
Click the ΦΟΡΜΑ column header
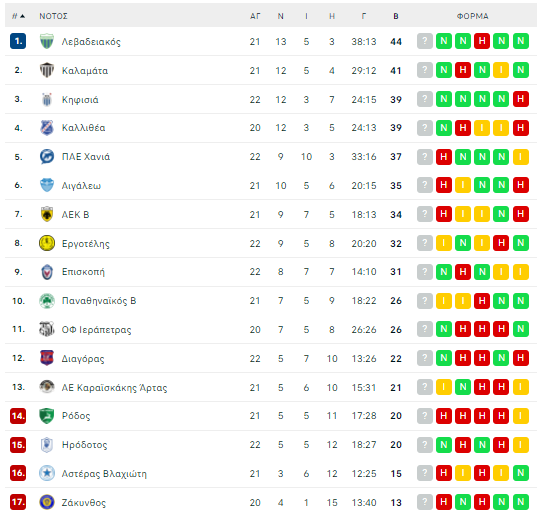pyautogui.click(x=472, y=16)
